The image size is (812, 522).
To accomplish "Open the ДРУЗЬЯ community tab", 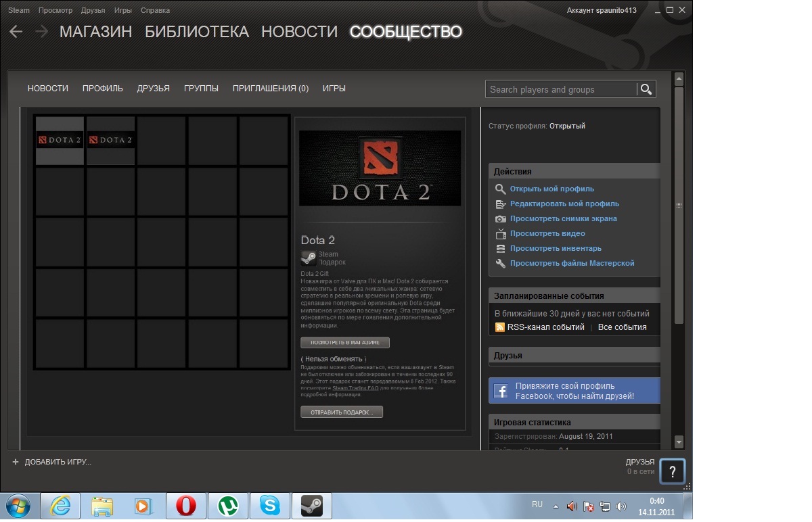I will [153, 89].
